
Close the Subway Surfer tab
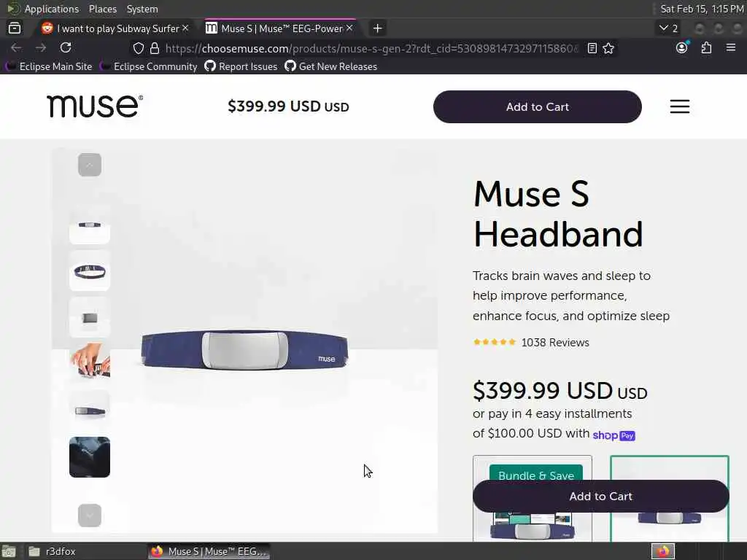point(185,28)
